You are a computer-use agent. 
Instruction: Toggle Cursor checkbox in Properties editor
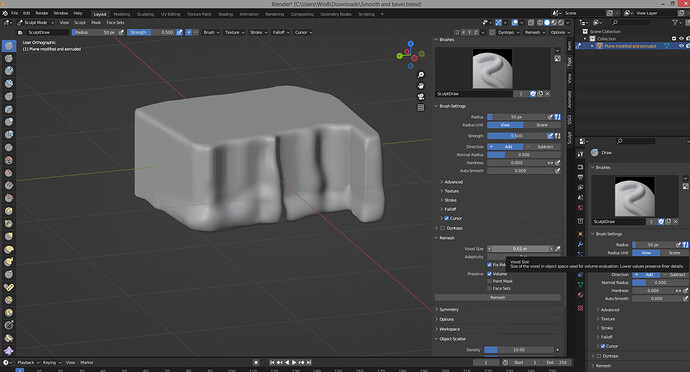603,346
